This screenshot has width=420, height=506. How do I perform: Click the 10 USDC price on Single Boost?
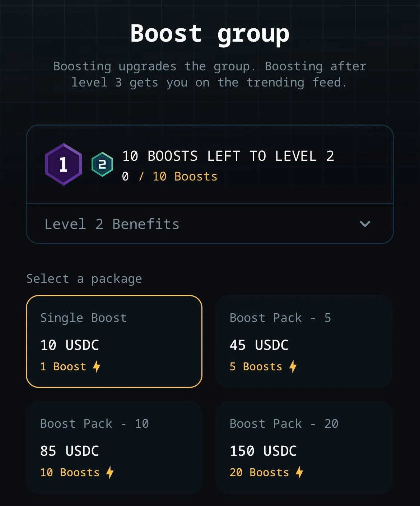pyautogui.click(x=69, y=345)
